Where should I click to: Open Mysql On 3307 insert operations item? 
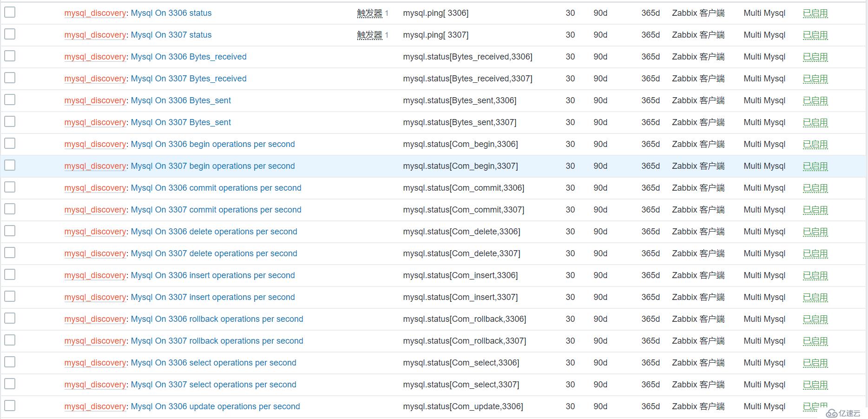(x=213, y=297)
